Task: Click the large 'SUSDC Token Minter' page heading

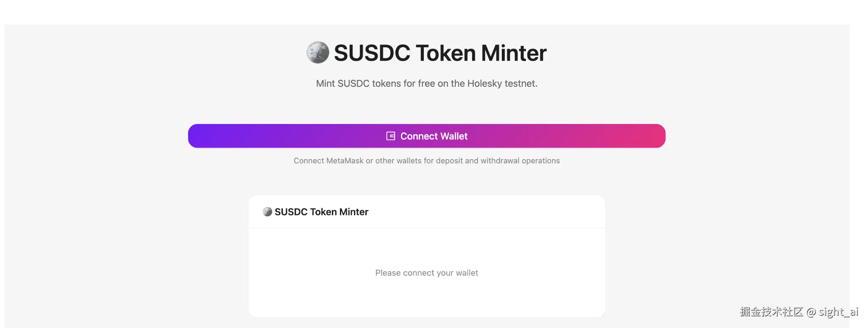Action: (x=440, y=53)
